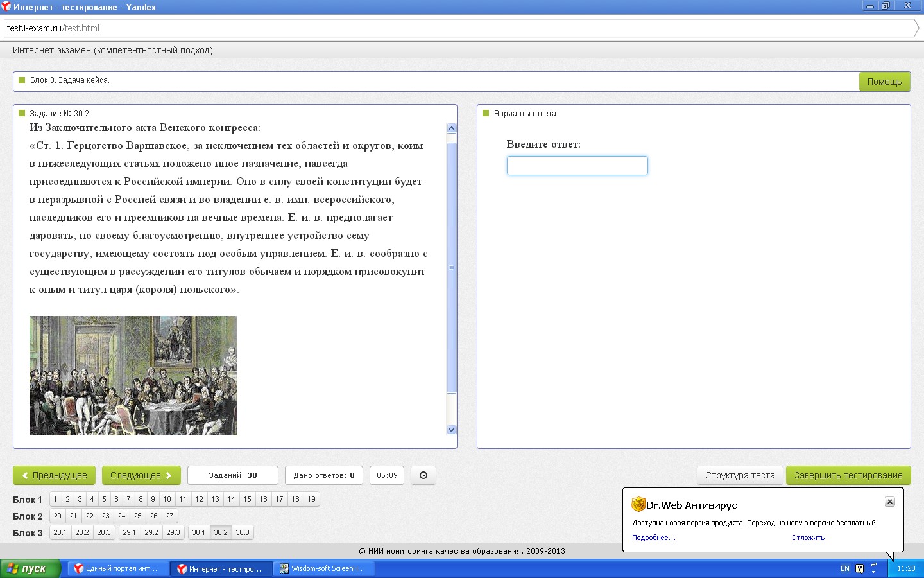This screenshot has height=578, width=924.
Task: Open question 10 in Блок 1
Action: [x=167, y=499]
